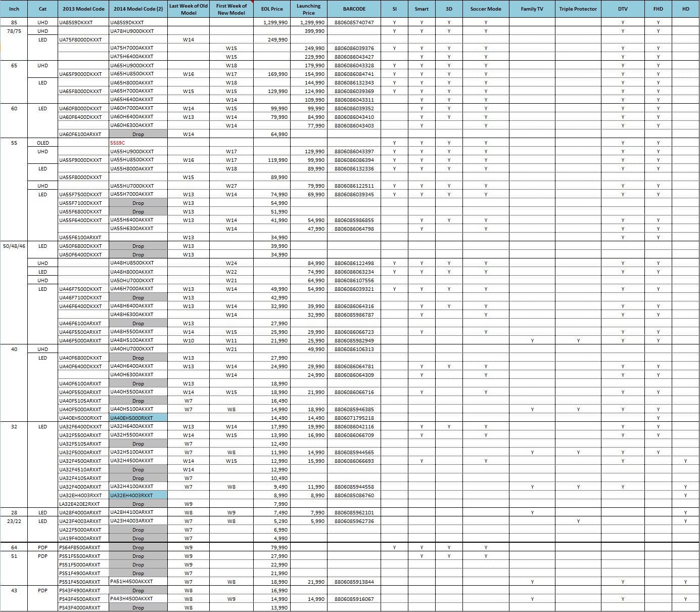Image resolution: width=700 pixels, height=612 pixels.
Task: Click "Drop" cell in UA60F6100ARXXT row
Action: 138,135
